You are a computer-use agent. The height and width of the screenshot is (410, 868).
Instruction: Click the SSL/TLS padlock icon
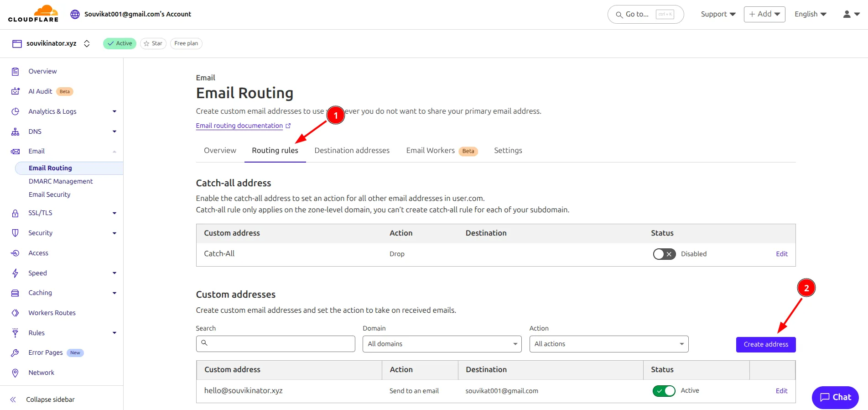16,213
